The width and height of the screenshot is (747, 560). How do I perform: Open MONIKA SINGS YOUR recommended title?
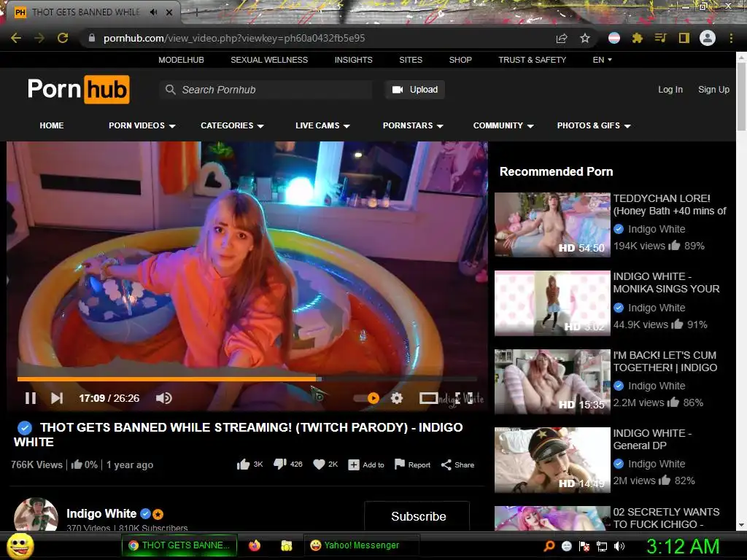coord(666,282)
